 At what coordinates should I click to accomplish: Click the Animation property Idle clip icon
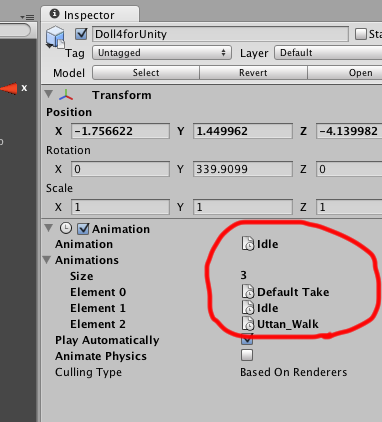point(248,244)
